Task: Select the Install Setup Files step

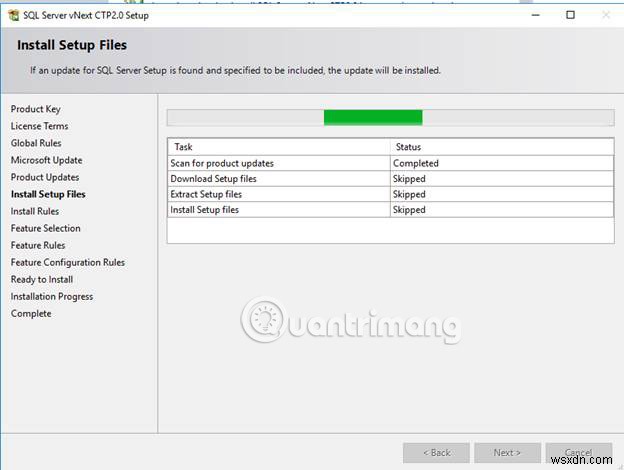Action: [x=48, y=194]
